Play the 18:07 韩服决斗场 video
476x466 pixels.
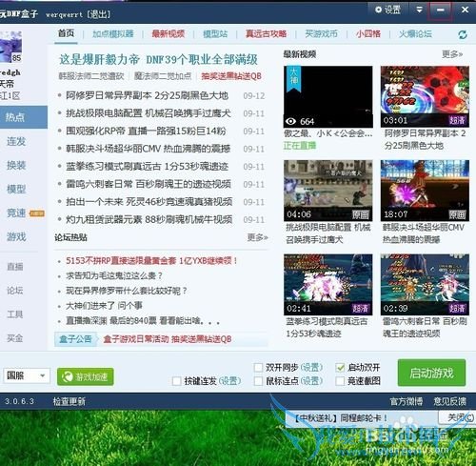click(x=425, y=191)
